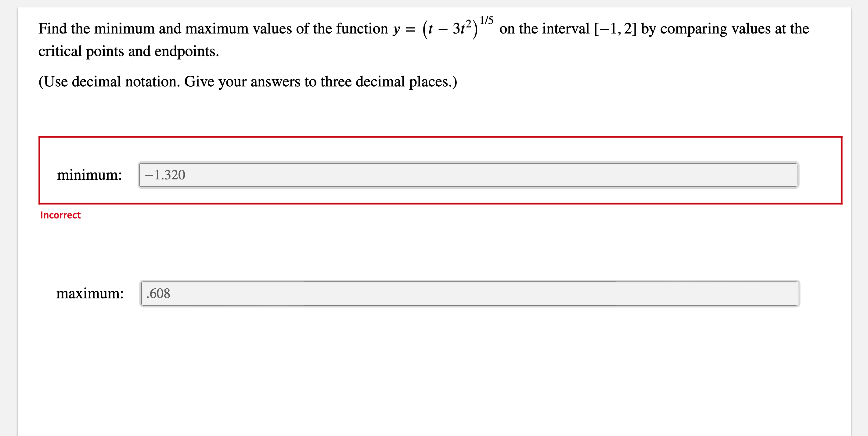Click the 1/5 exponent in the formula
The image size is (868, 436).
487,19
